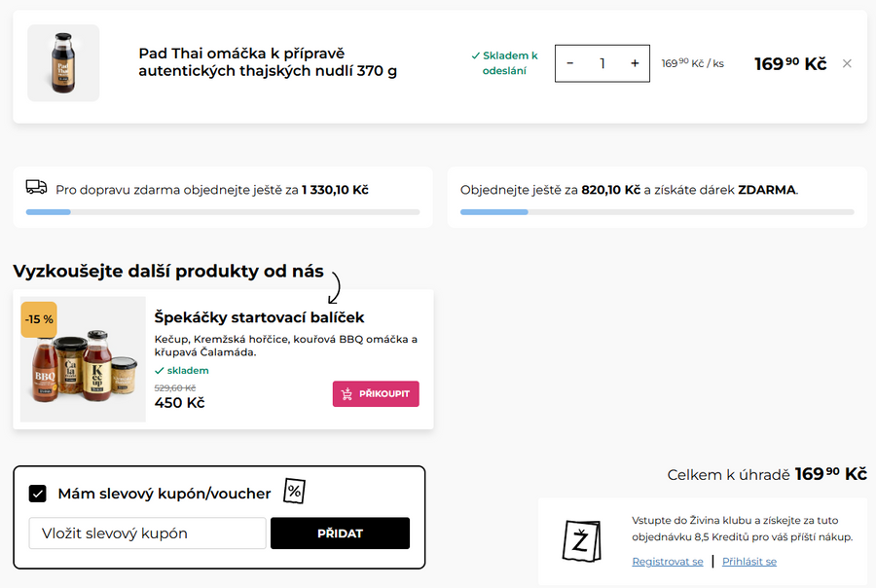Click the quantity field showing 1
Viewport: 876px width, 588px height.
pyautogui.click(x=602, y=63)
